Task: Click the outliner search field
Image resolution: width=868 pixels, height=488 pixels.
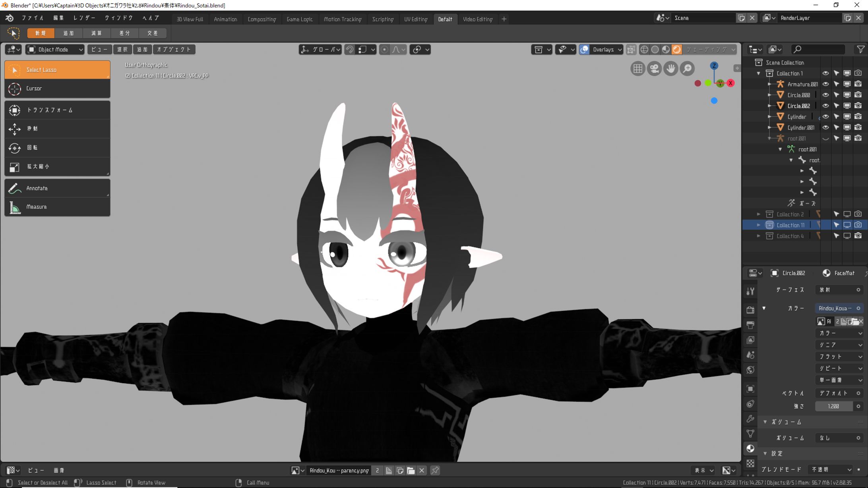Action: pos(818,49)
